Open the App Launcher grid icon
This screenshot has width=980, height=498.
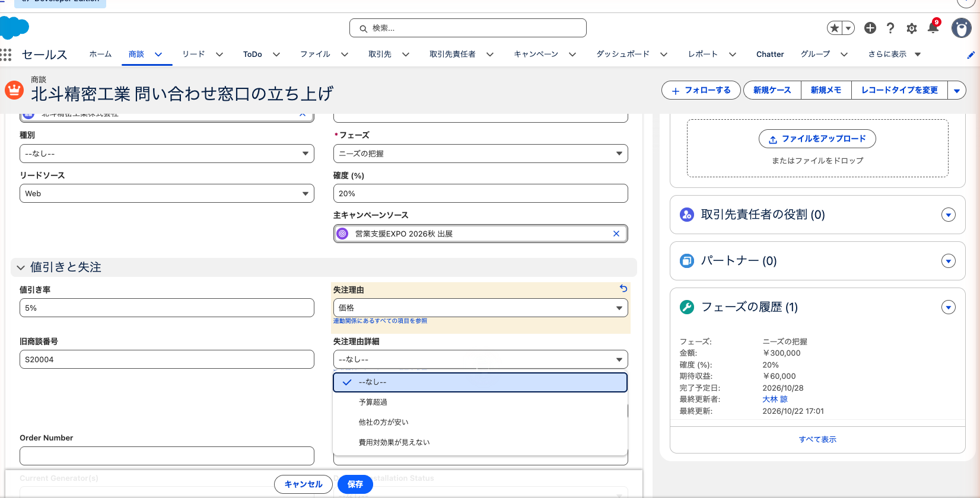[6, 55]
